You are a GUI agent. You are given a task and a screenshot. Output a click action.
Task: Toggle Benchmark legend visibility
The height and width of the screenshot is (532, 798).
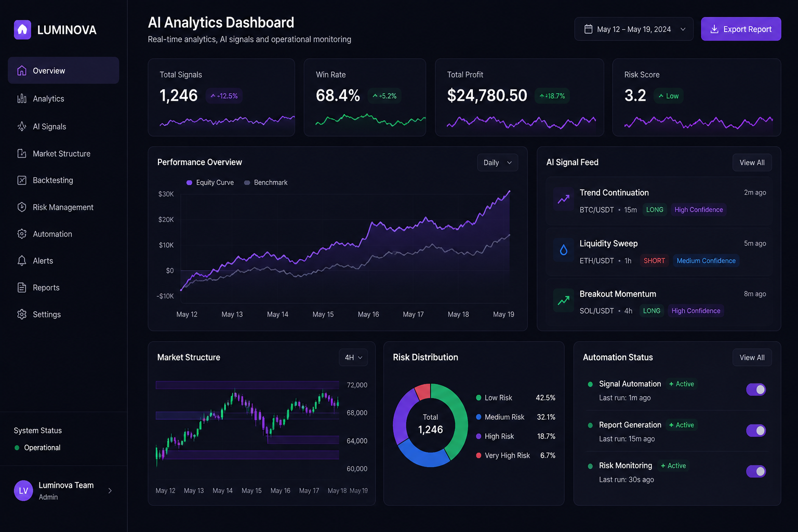[265, 182]
